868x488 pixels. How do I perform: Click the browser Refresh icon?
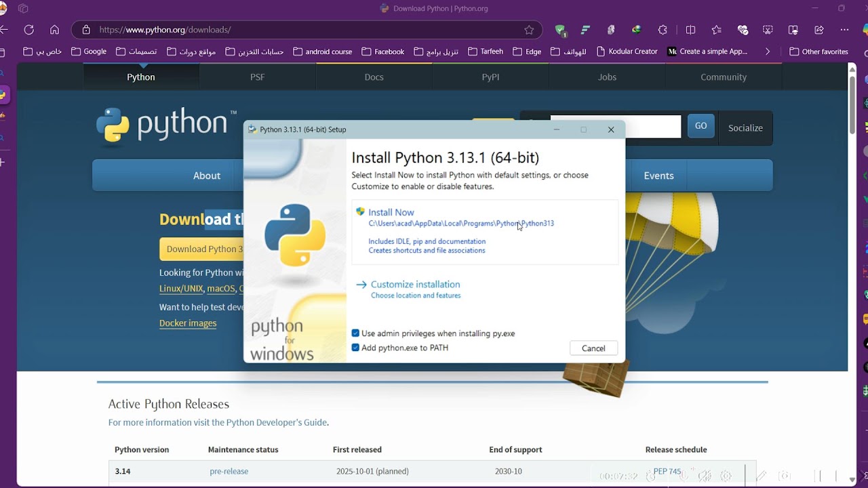coord(28,30)
